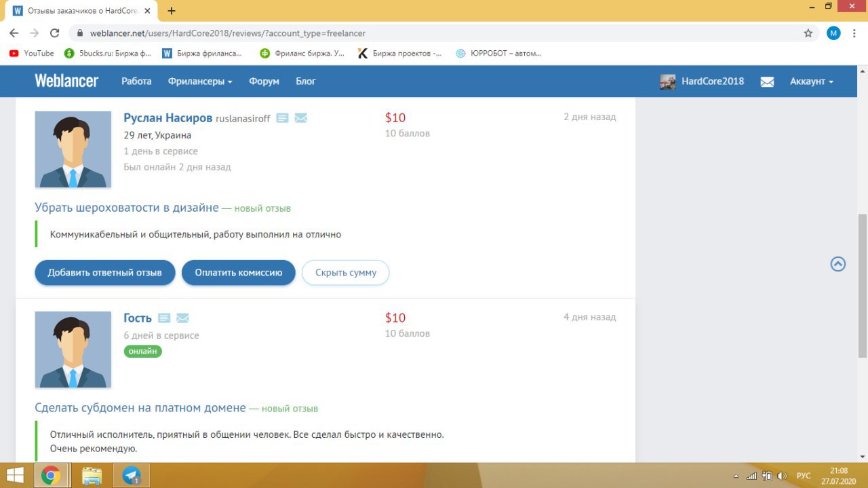Open Руслан Насиров's profile link
Screen dimensions: 868x488
pyautogui.click(x=167, y=117)
